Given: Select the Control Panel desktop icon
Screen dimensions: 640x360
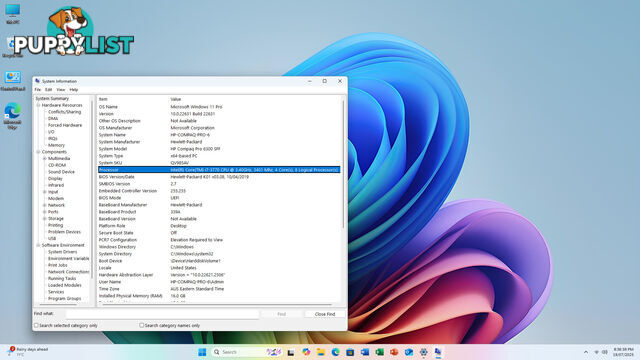Looking at the screenshot, I should click(13, 80).
